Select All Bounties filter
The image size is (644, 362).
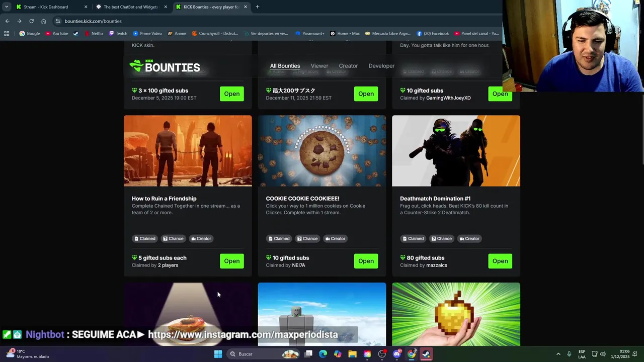285,66
